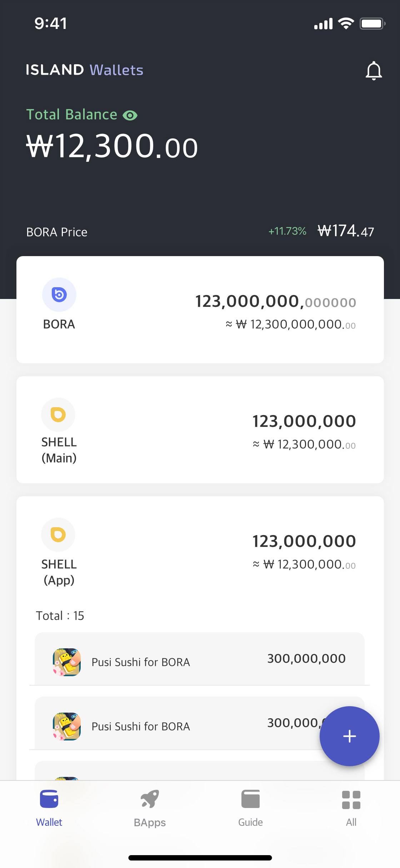This screenshot has width=400, height=868.
Task: Tap the BORA coin icon
Action: (x=59, y=295)
